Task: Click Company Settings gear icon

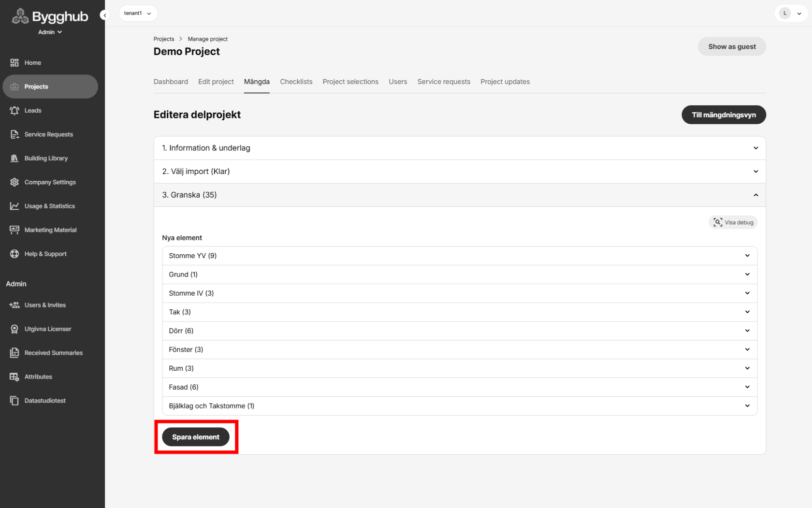Action: coord(14,182)
